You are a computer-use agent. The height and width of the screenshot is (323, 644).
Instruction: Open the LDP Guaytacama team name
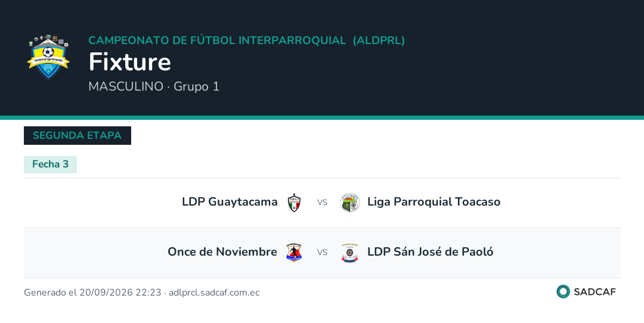pos(230,202)
